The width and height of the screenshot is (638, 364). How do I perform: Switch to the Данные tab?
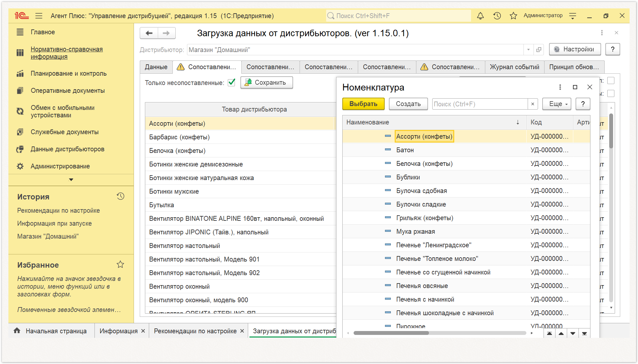156,67
